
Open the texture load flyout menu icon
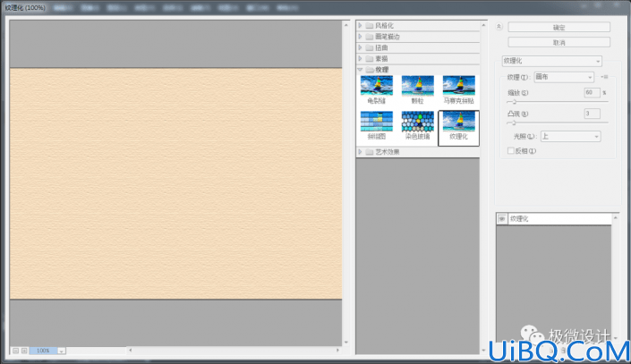tap(604, 77)
